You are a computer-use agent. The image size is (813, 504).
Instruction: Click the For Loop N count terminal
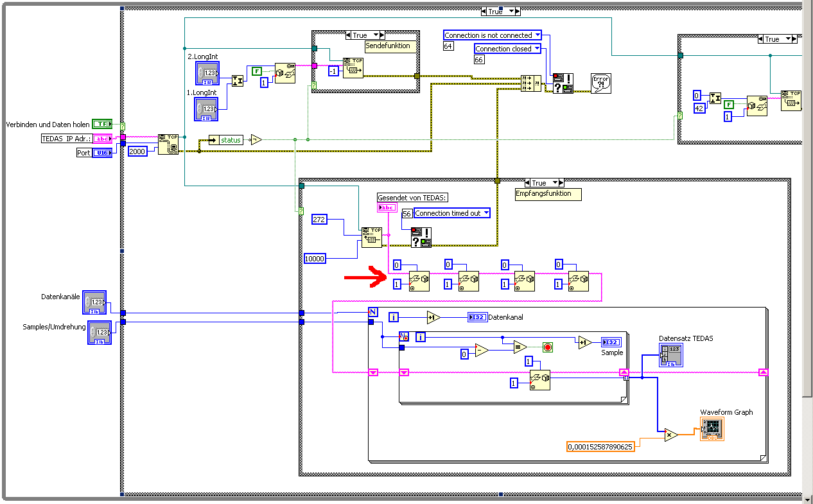(373, 312)
